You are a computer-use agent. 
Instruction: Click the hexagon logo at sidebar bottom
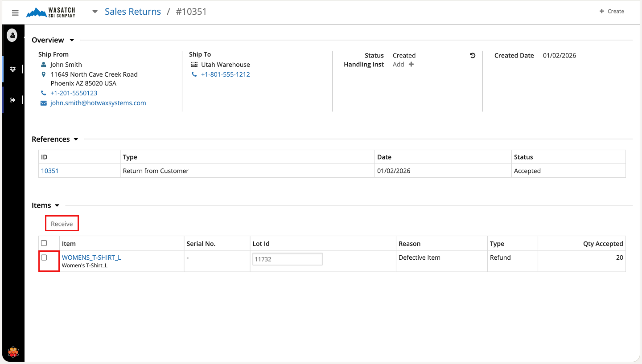point(13,352)
